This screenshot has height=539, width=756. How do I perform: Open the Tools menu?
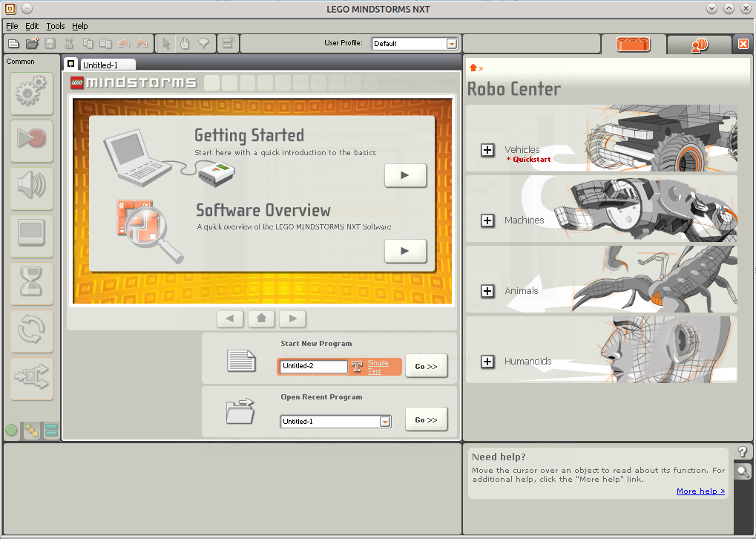tap(56, 26)
